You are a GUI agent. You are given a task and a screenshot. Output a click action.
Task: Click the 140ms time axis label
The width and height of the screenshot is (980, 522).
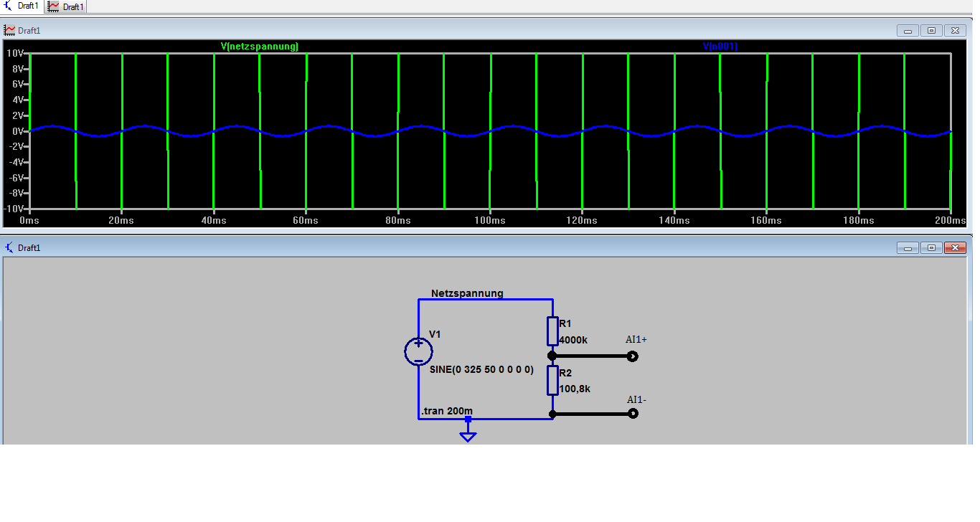[674, 221]
